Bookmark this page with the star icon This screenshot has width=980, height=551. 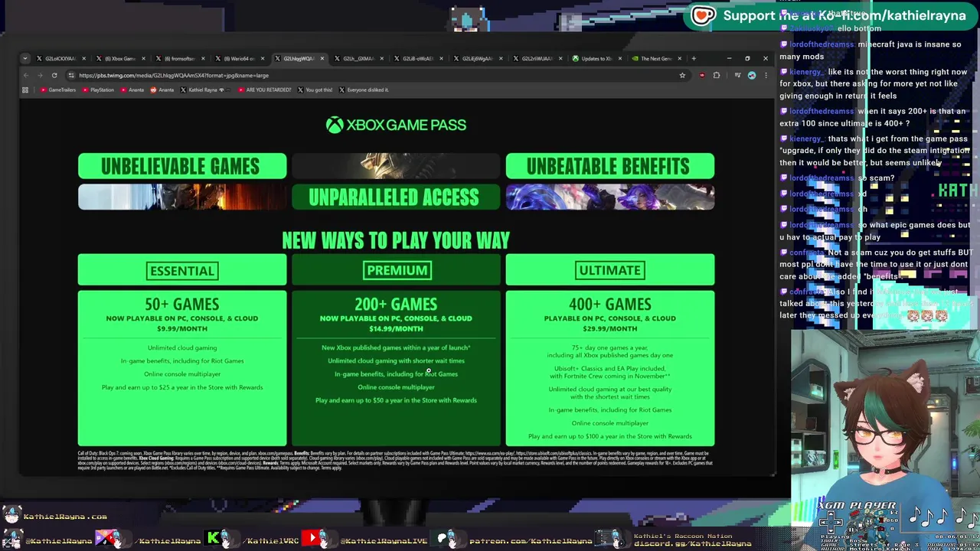tap(682, 75)
